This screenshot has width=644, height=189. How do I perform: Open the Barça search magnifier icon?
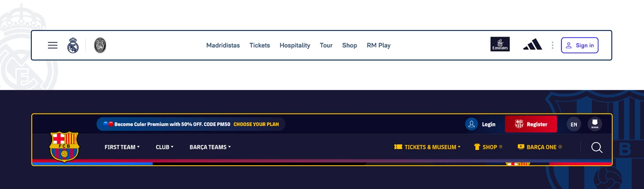click(597, 147)
